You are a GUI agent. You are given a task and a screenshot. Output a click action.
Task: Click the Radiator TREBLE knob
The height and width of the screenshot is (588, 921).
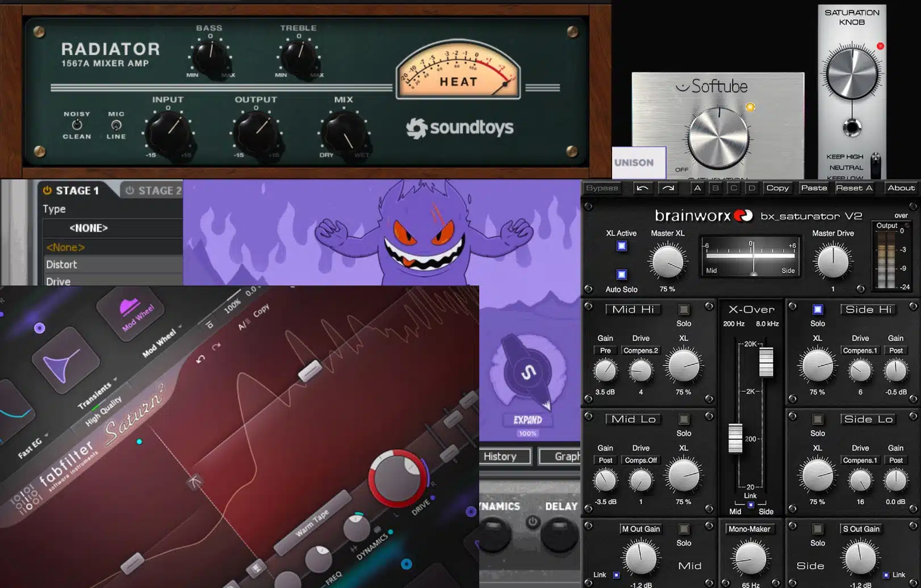pyautogui.click(x=298, y=57)
